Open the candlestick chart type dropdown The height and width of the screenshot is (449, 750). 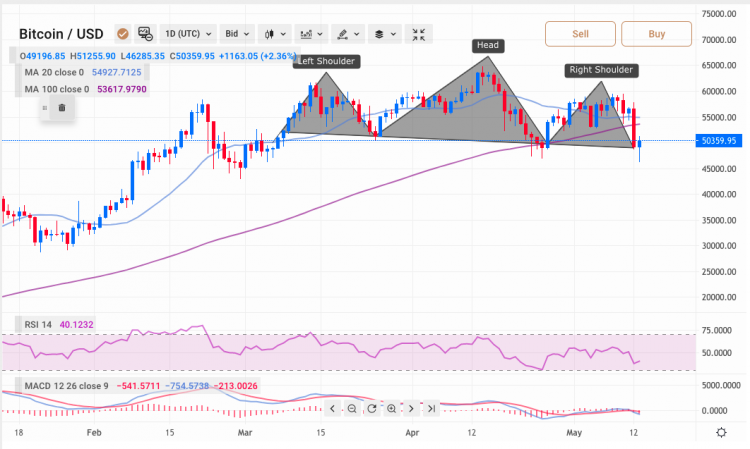point(275,34)
